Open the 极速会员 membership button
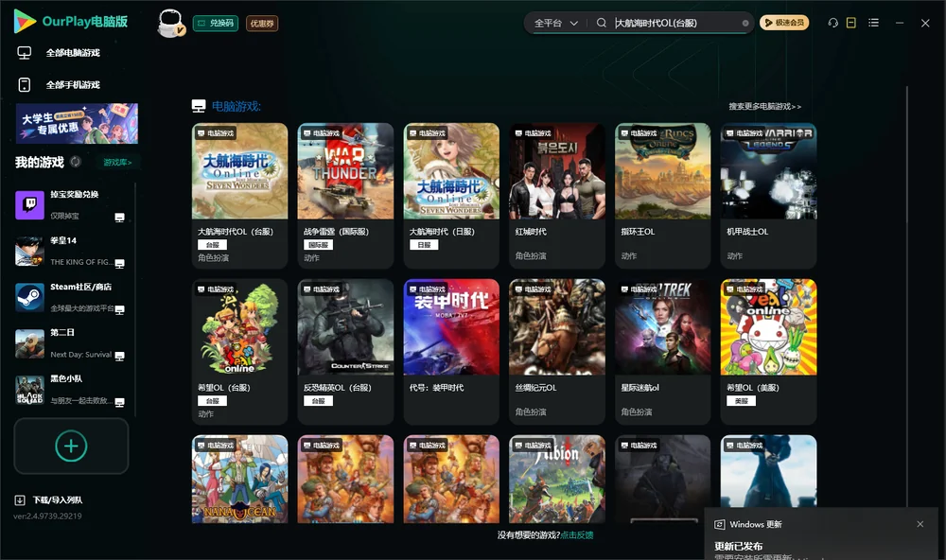 [784, 23]
